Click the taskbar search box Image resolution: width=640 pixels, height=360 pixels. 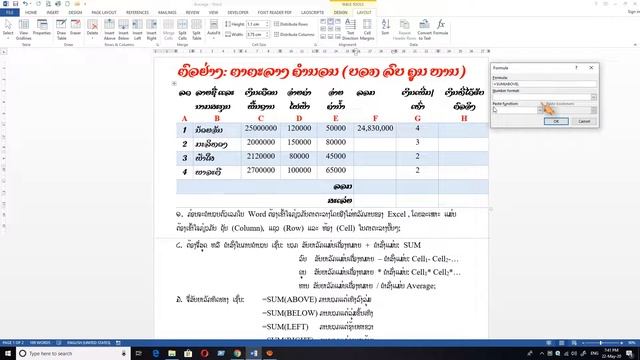click(73, 353)
